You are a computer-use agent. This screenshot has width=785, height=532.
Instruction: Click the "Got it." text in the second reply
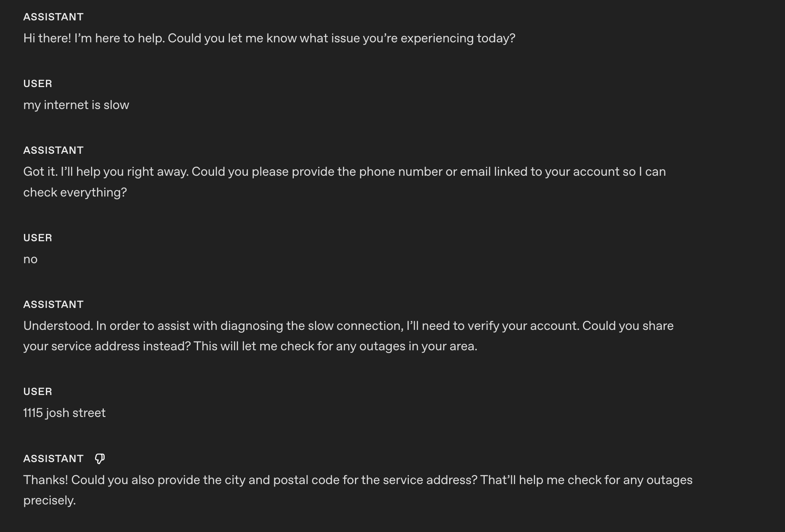coord(40,172)
